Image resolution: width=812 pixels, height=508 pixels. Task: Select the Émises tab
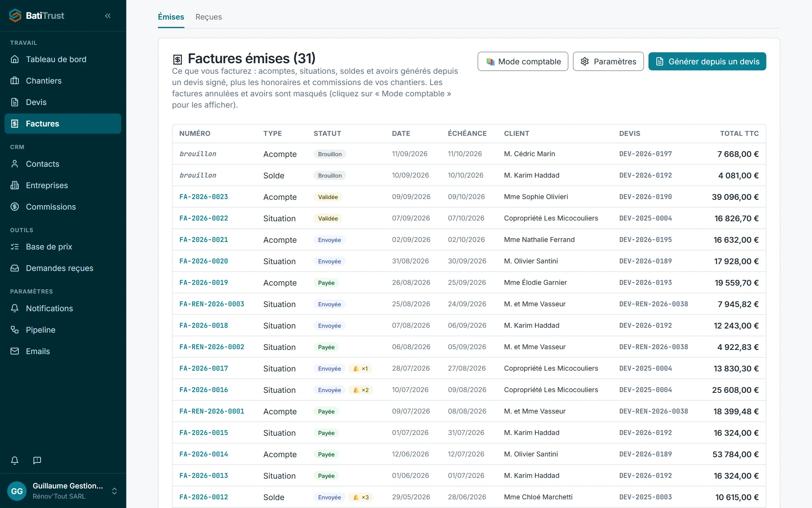click(x=171, y=17)
